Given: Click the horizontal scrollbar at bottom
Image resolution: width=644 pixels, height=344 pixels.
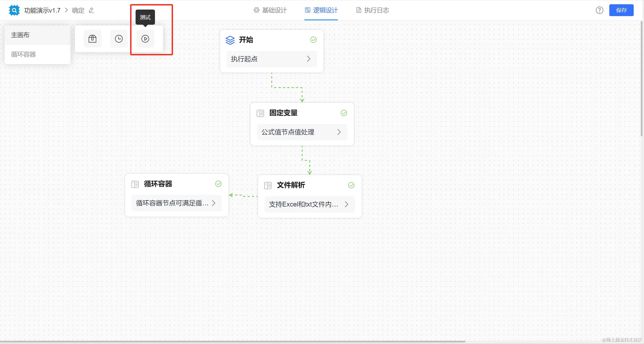Looking at the screenshot, I should pyautogui.click(x=232, y=341).
